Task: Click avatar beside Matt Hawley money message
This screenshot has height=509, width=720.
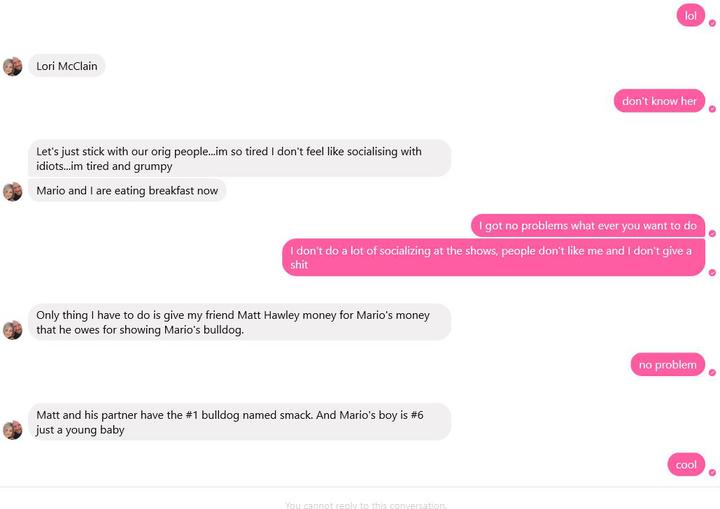Action: 12,330
